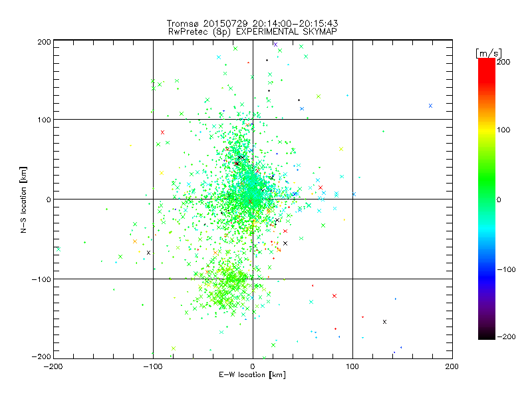Click the x-axis tick label '200'

tap(452, 366)
